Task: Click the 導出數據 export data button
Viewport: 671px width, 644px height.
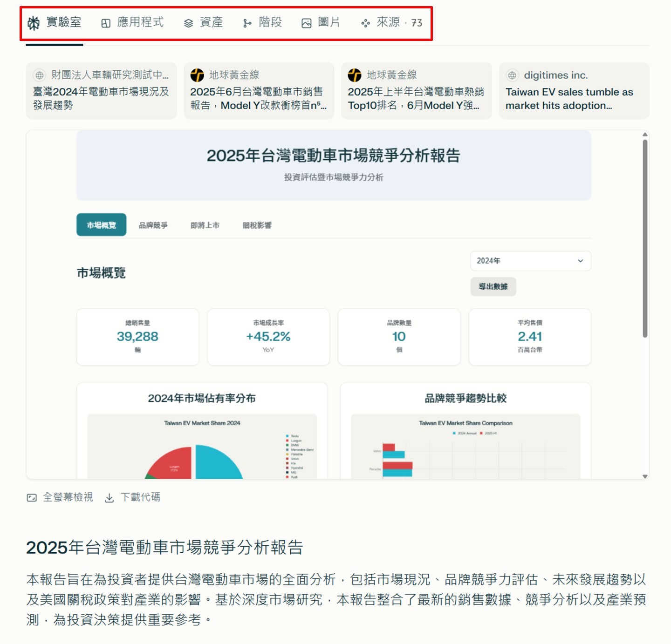Action: [493, 286]
